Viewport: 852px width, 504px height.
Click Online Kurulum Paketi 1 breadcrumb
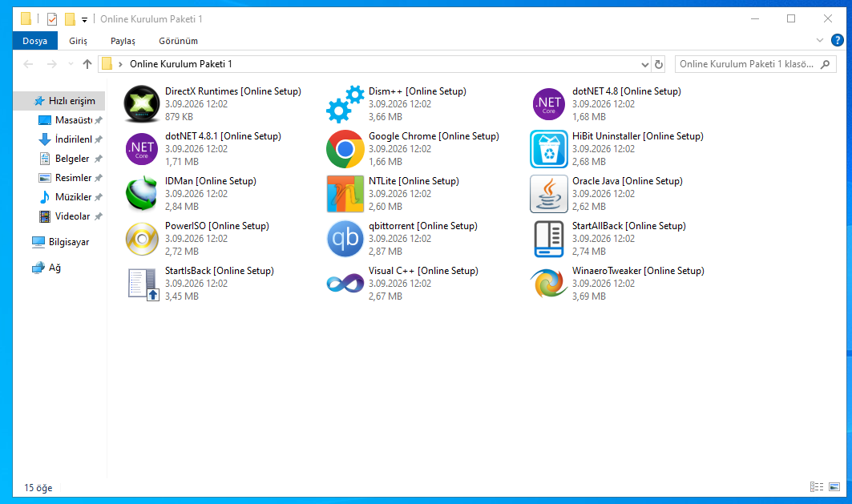click(181, 64)
